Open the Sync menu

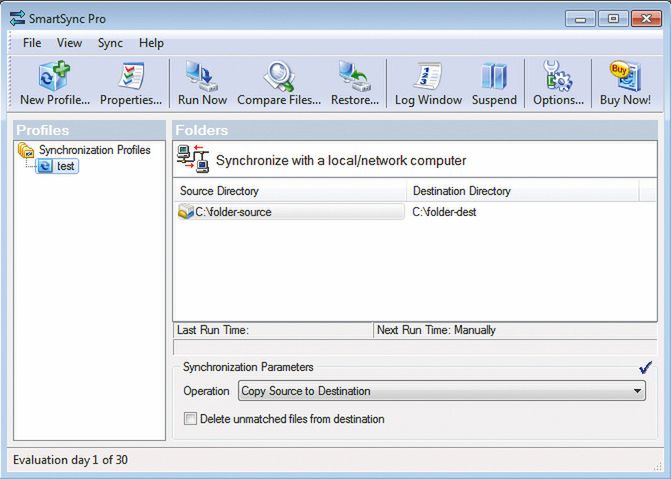click(110, 43)
